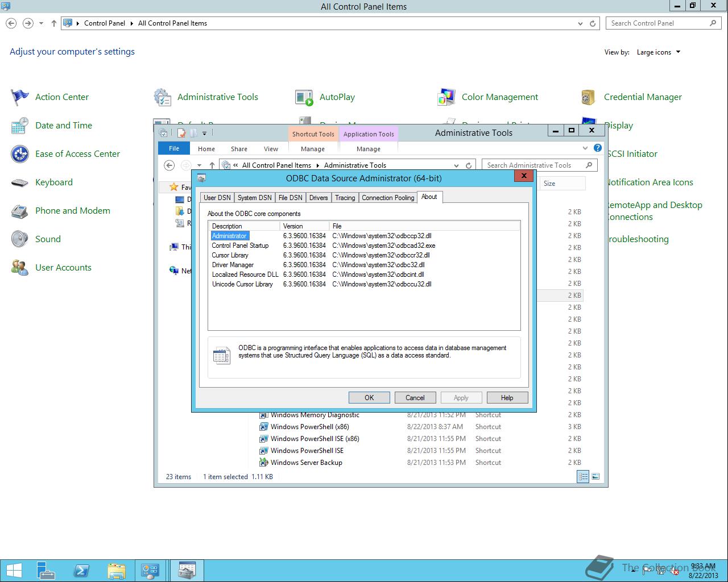728x582 pixels.
Task: Switch to details view in Administrative Tools
Action: (583, 477)
